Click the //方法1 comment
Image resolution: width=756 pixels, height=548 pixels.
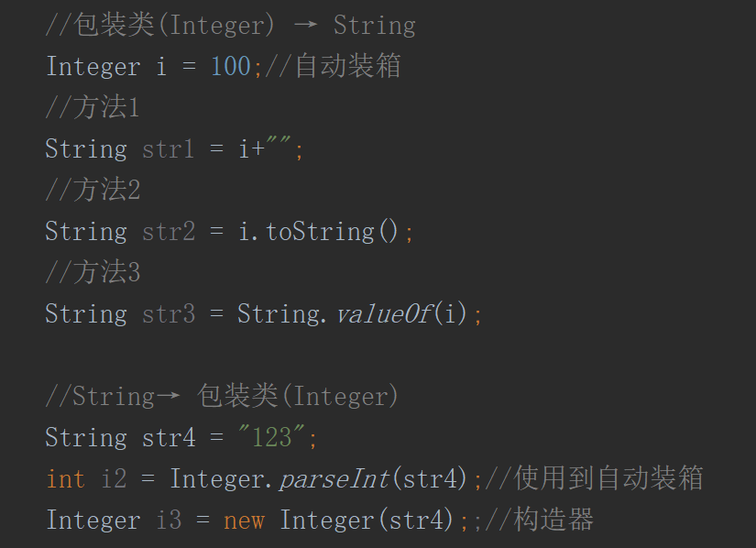93,108
